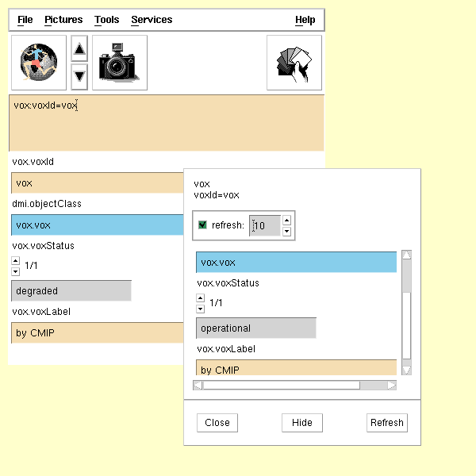The height and width of the screenshot is (476, 476).
Task: Click the refresh interval field showing 10
Action: pos(265,225)
